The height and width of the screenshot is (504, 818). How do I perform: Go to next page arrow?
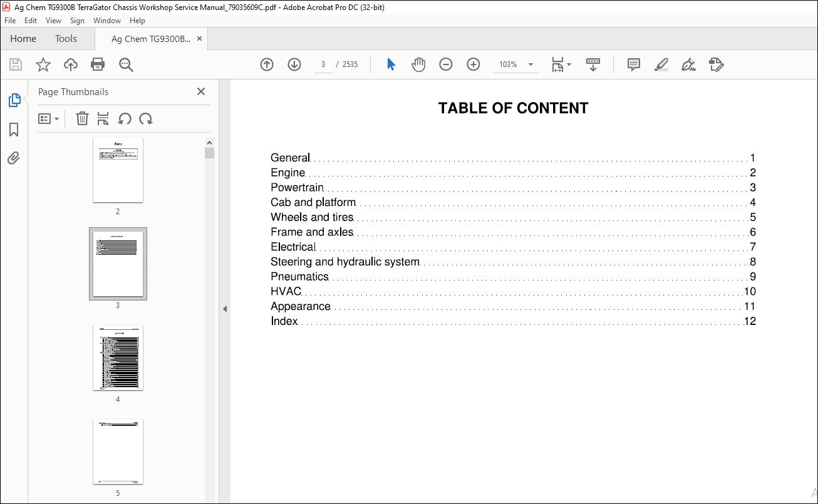(x=294, y=64)
